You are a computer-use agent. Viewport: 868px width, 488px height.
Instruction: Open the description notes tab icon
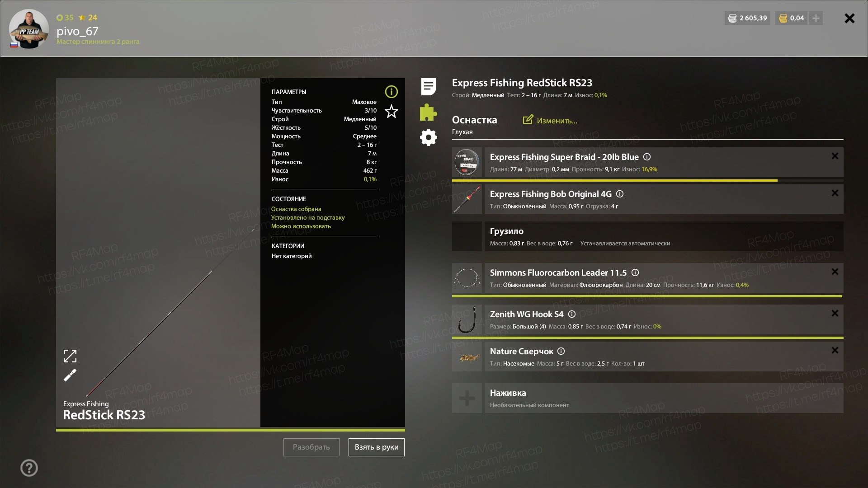pyautogui.click(x=428, y=86)
